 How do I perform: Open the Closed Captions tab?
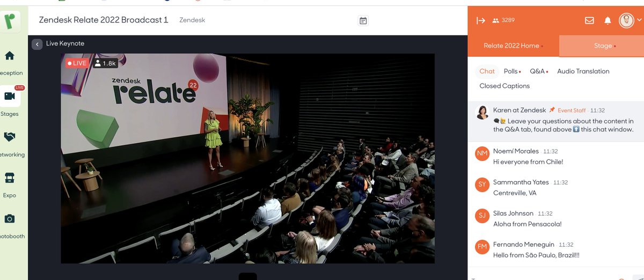point(504,86)
